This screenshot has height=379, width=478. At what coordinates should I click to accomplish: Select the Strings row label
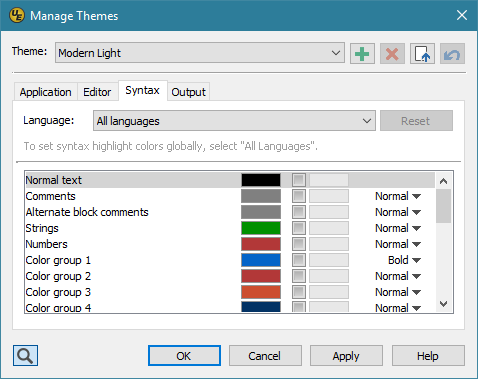point(42,228)
